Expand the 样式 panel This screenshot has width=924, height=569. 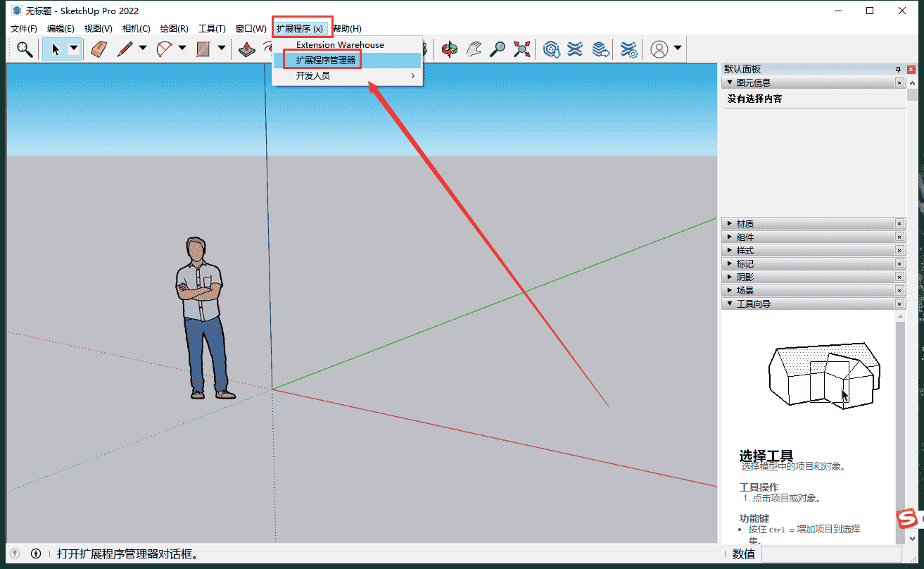point(730,251)
